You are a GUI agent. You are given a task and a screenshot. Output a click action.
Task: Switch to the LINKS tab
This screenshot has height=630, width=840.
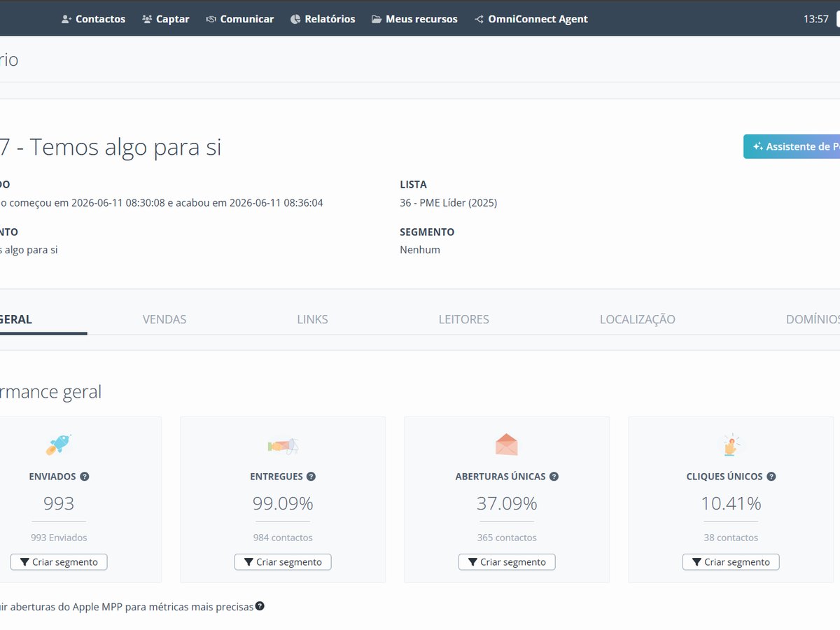coord(312,319)
